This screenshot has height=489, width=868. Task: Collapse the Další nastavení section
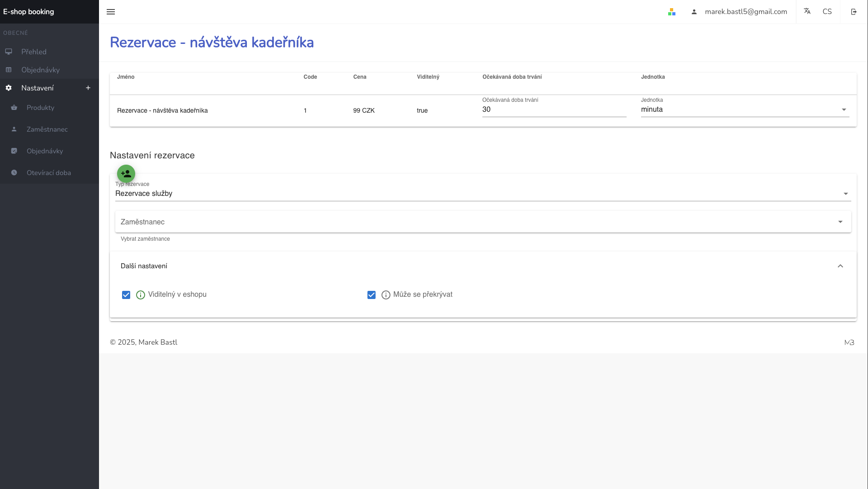coord(840,266)
